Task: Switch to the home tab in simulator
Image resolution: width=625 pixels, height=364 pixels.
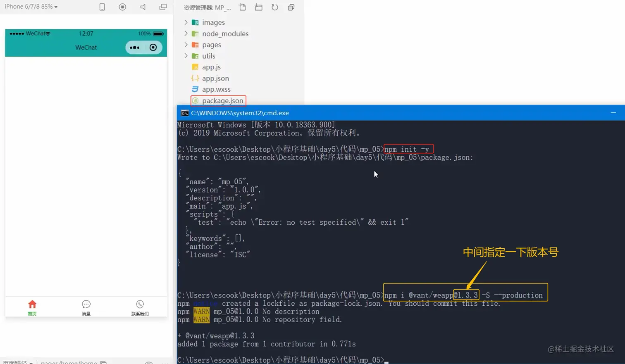Action: click(32, 308)
